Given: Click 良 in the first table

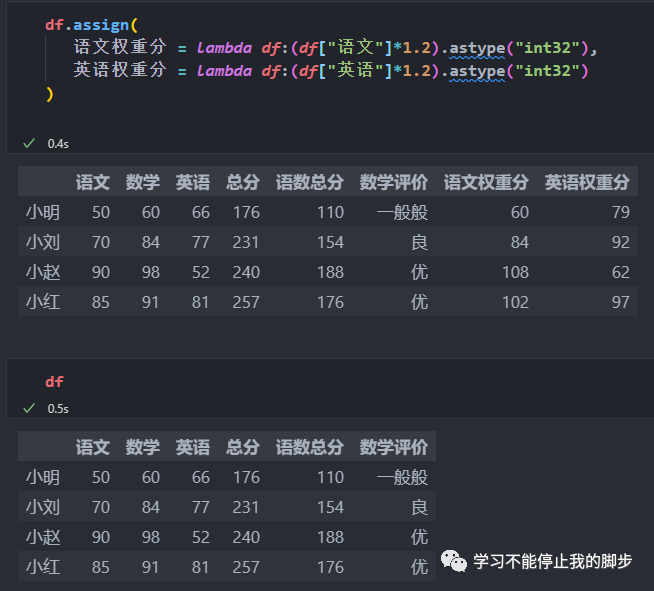Looking at the screenshot, I should [419, 242].
